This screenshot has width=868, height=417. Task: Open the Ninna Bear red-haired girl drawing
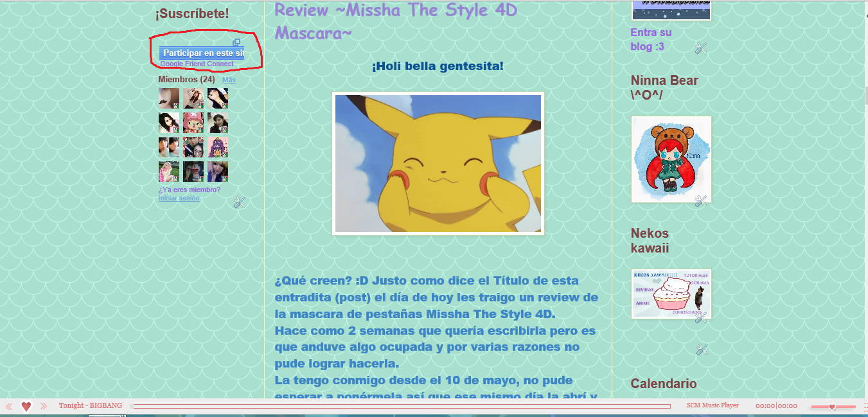(x=671, y=159)
